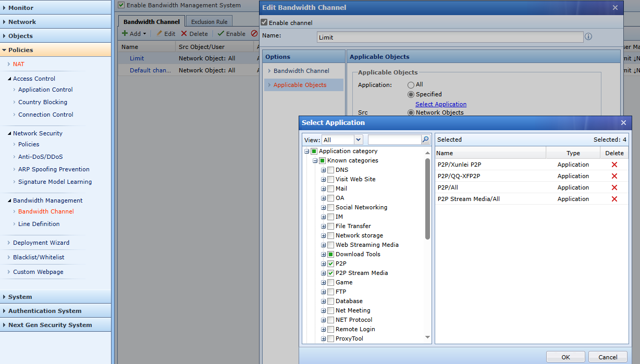Remove P2P/QQ-XFP2P using red X icon

pos(614,176)
